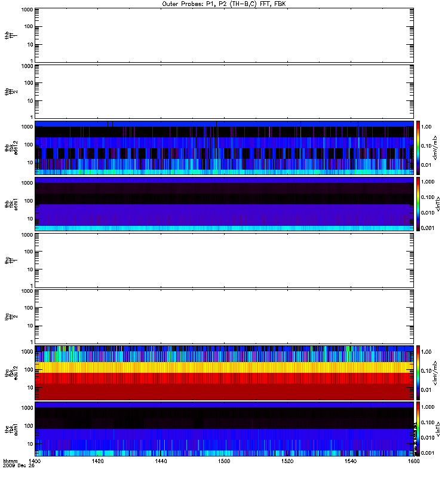Viewport: 448px width, 478px height.
Task: Click the "2009 Dec 25" date label
Action: point(19,465)
